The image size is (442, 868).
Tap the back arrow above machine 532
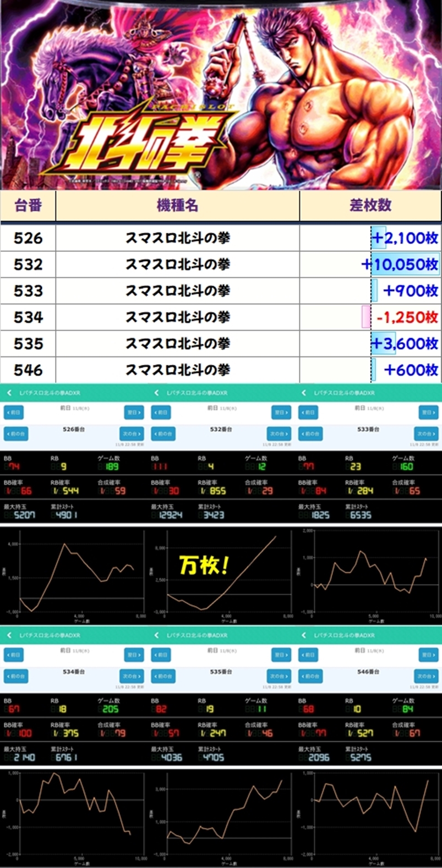pos(156,393)
